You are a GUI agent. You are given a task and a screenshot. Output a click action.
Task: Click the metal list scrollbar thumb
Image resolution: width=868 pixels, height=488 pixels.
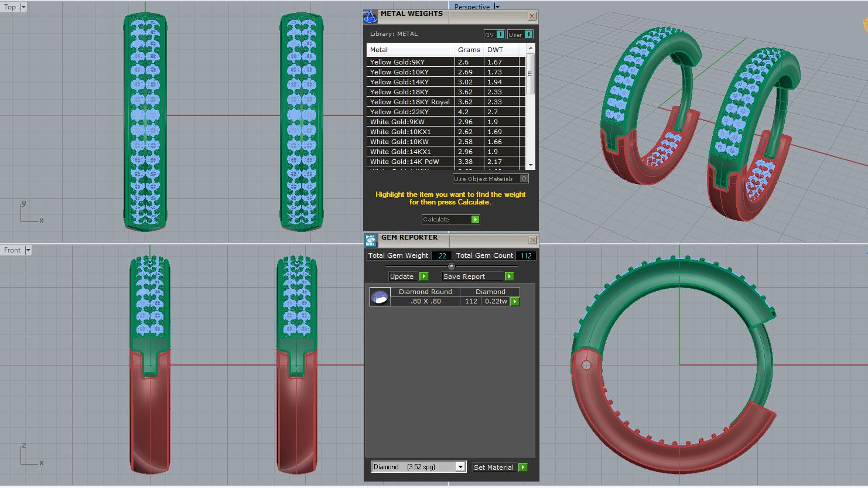pos(530,74)
